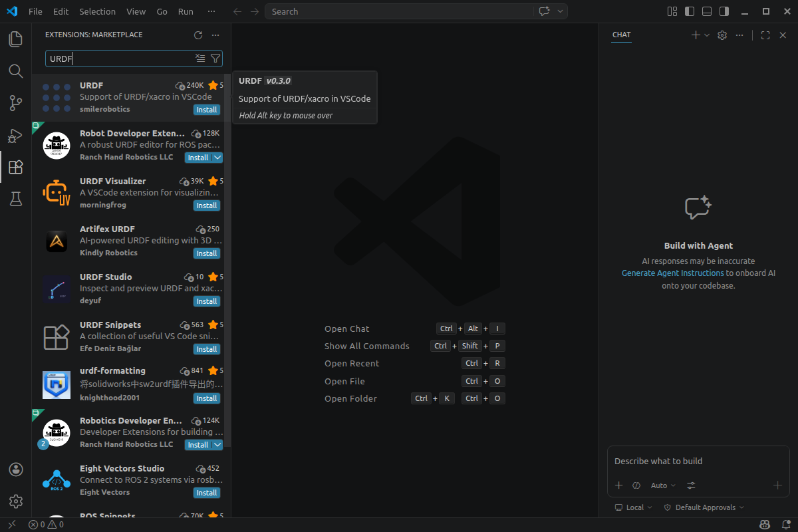Viewport: 798px width, 532px height.
Task: Toggle the secondary side bar
Action: 724,11
